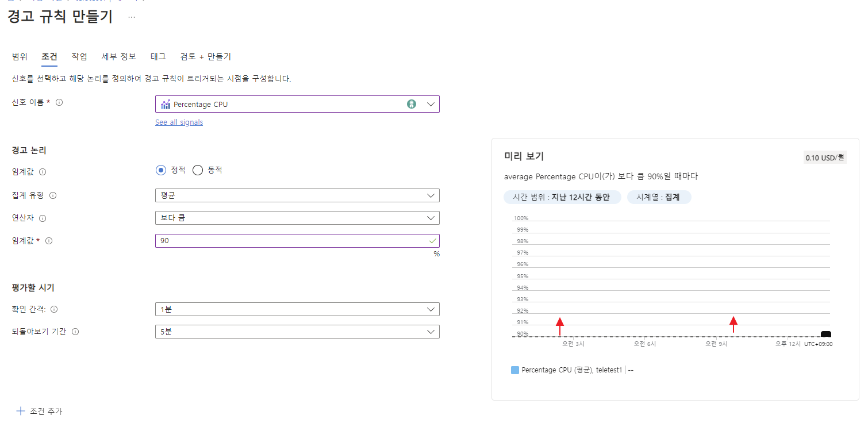Click the 임계값 input field containing 90
This screenshot has height=423, width=868.
(x=297, y=241)
